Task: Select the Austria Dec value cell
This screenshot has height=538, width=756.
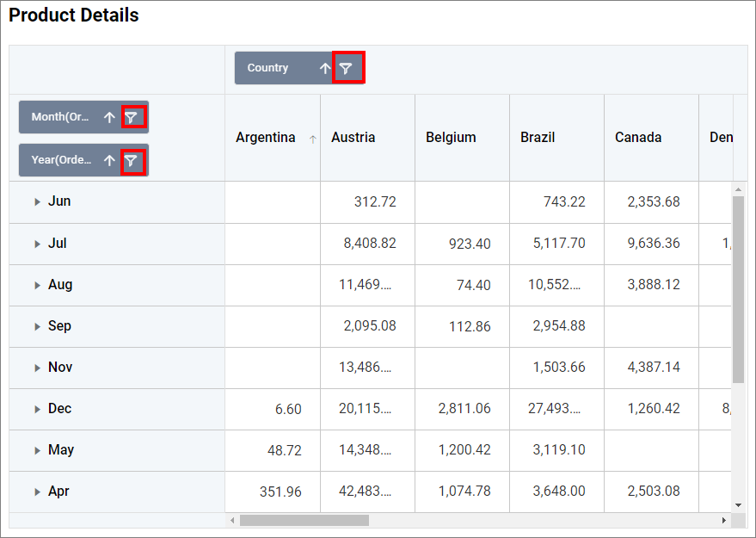Action: [367, 409]
